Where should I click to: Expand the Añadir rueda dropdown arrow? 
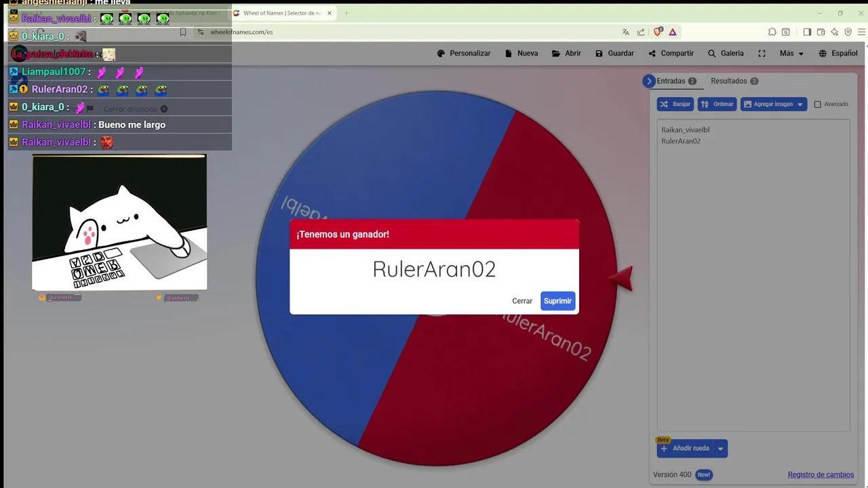tap(720, 448)
